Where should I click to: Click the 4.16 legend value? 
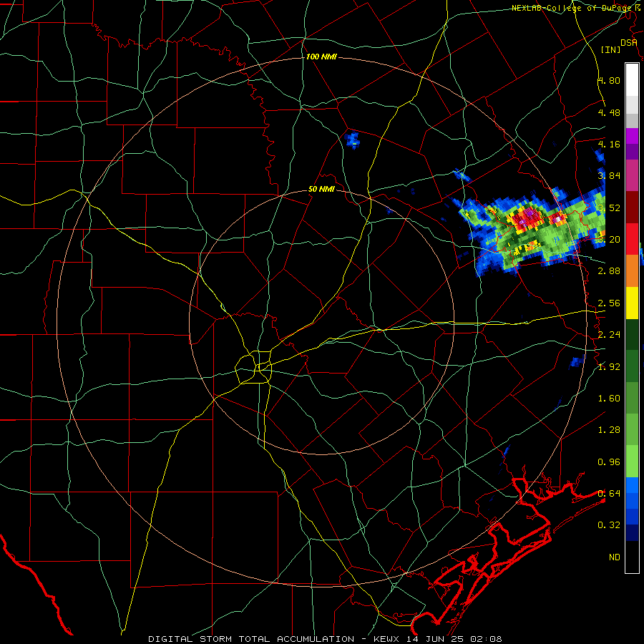tap(609, 144)
